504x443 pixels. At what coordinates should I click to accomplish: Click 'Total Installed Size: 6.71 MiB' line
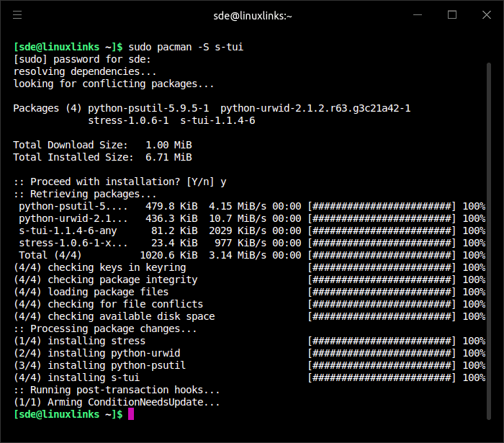click(102, 157)
